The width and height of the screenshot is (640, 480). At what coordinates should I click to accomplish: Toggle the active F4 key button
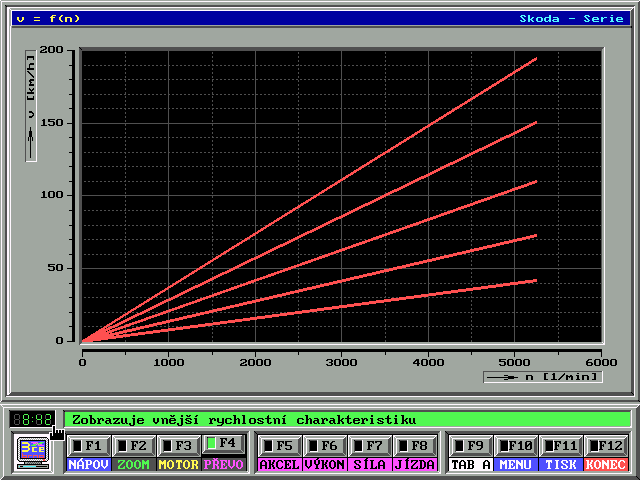[x=223, y=444]
